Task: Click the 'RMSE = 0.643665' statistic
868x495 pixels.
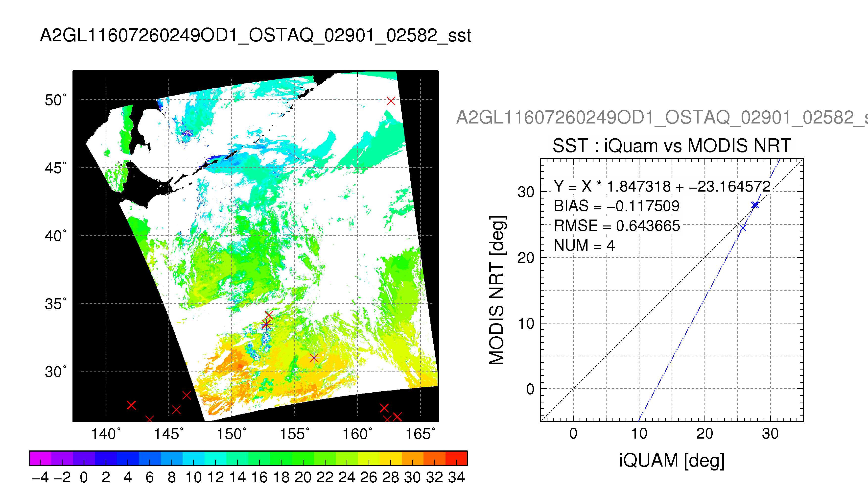Action: tap(617, 226)
